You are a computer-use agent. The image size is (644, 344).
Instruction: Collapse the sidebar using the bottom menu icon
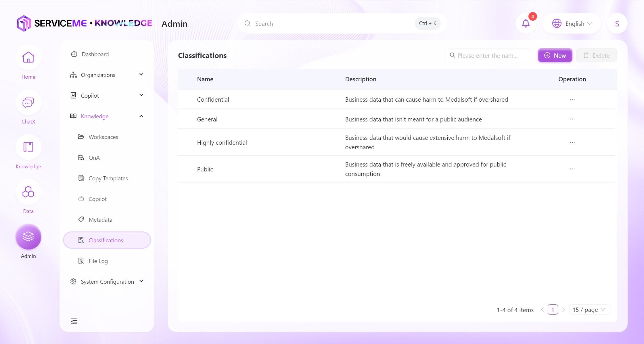click(x=74, y=321)
